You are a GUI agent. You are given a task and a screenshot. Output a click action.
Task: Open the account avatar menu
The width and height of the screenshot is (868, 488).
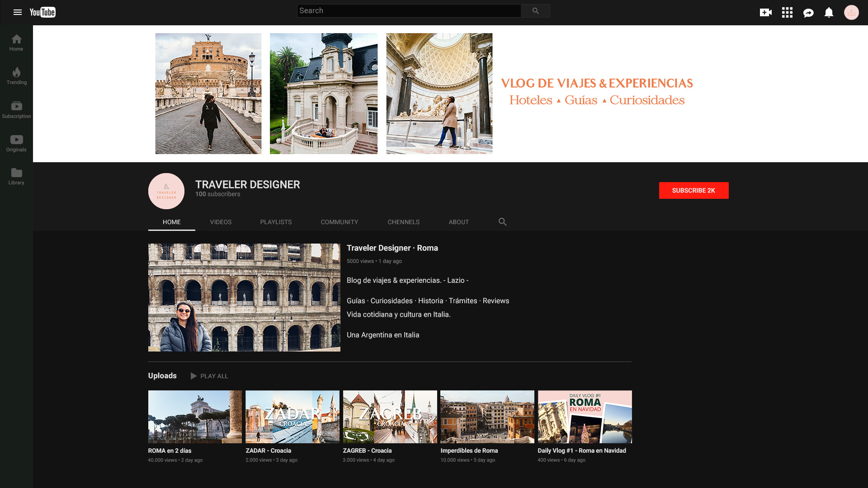(851, 13)
